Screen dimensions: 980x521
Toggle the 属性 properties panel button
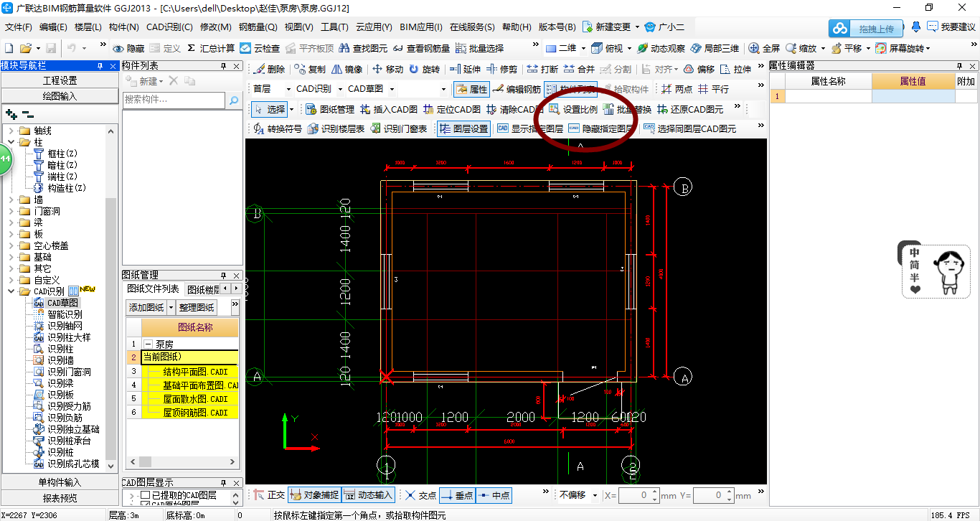pos(471,90)
